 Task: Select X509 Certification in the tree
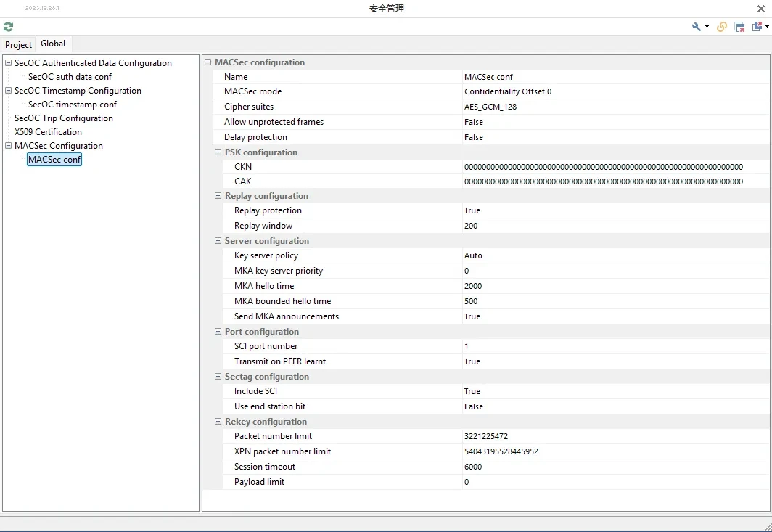[x=48, y=132]
